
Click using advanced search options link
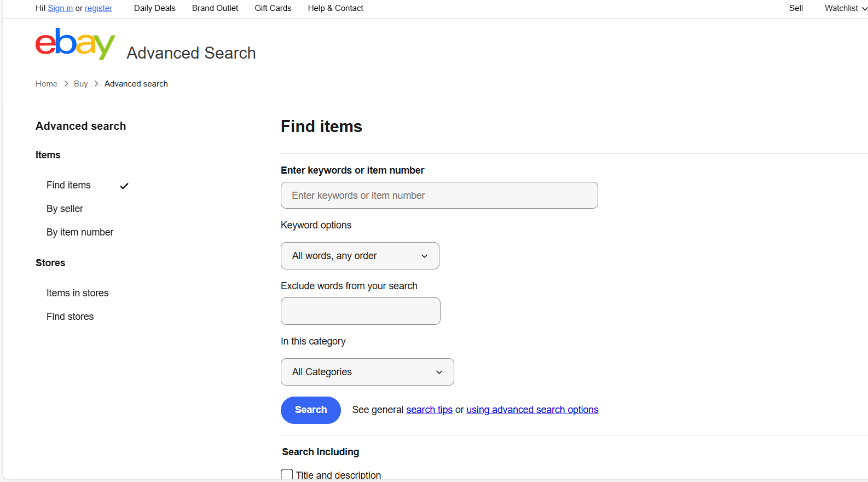pyautogui.click(x=532, y=410)
